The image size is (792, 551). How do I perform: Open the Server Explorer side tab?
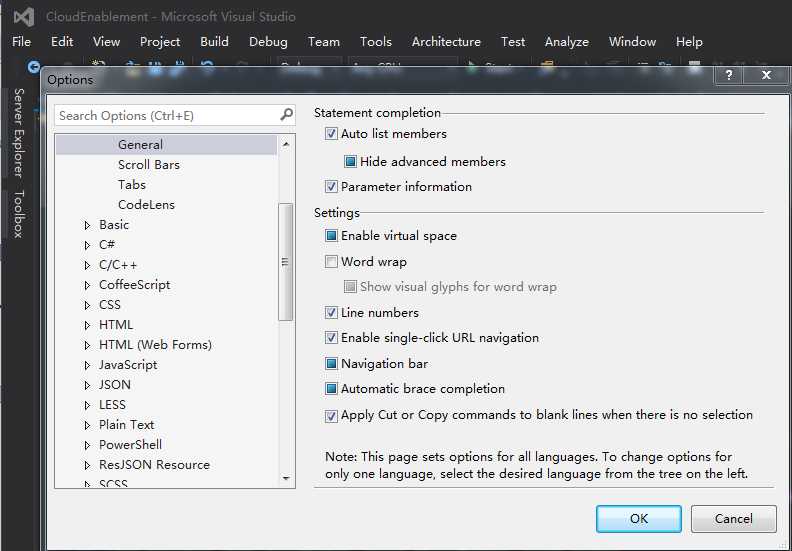coord(19,133)
